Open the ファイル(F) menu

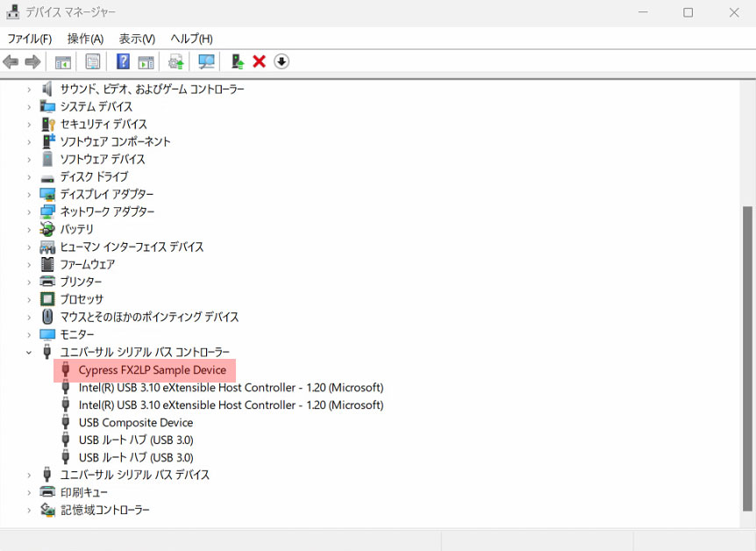point(30,39)
